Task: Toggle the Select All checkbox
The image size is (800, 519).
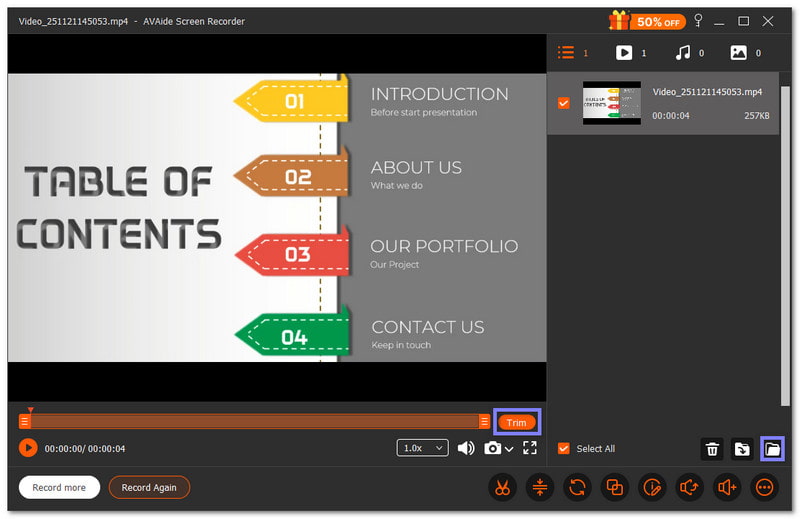Action: (x=564, y=449)
